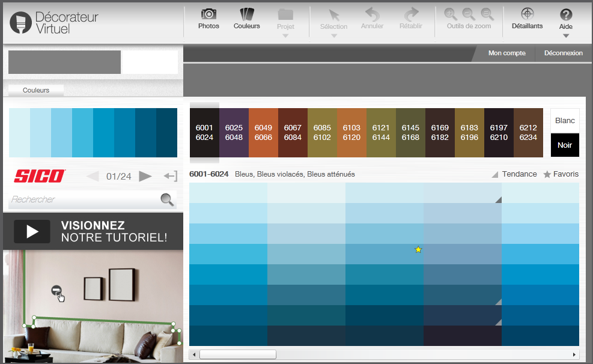Open Mon compte link
The image size is (593, 364).
(506, 53)
